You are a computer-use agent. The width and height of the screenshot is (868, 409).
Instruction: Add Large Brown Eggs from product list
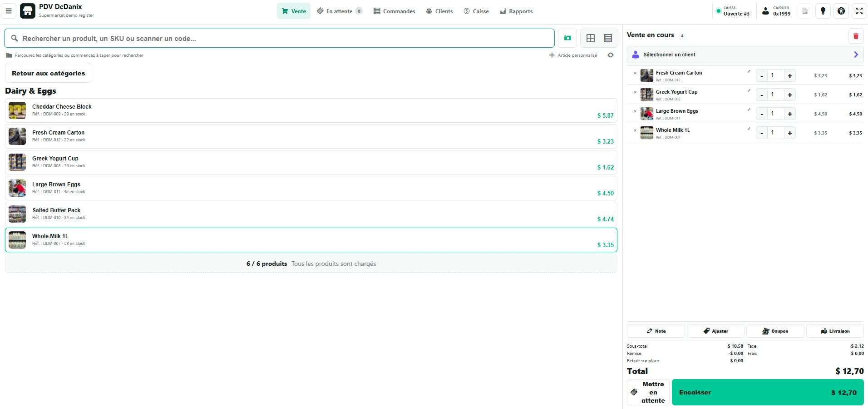pos(311,188)
